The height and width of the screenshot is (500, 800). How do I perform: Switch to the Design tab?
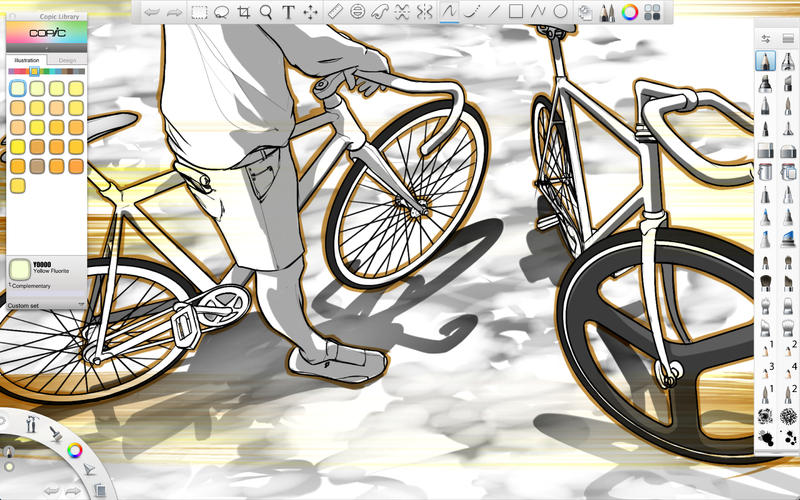click(66, 60)
